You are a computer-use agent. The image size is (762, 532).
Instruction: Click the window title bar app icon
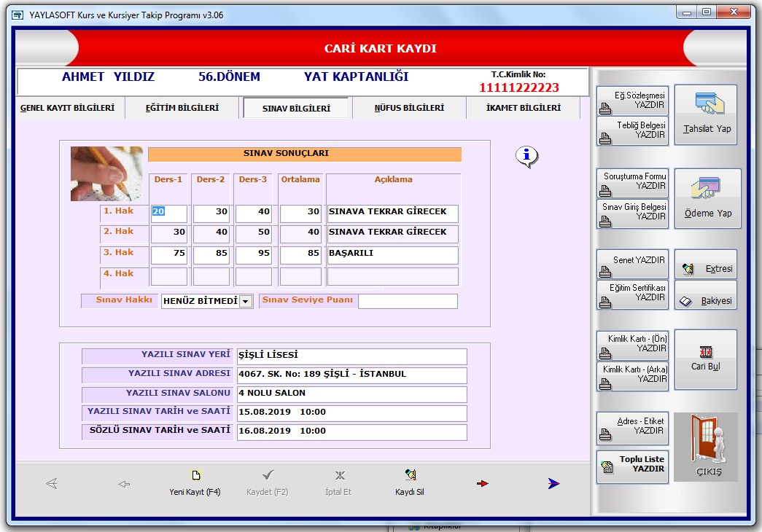point(18,15)
